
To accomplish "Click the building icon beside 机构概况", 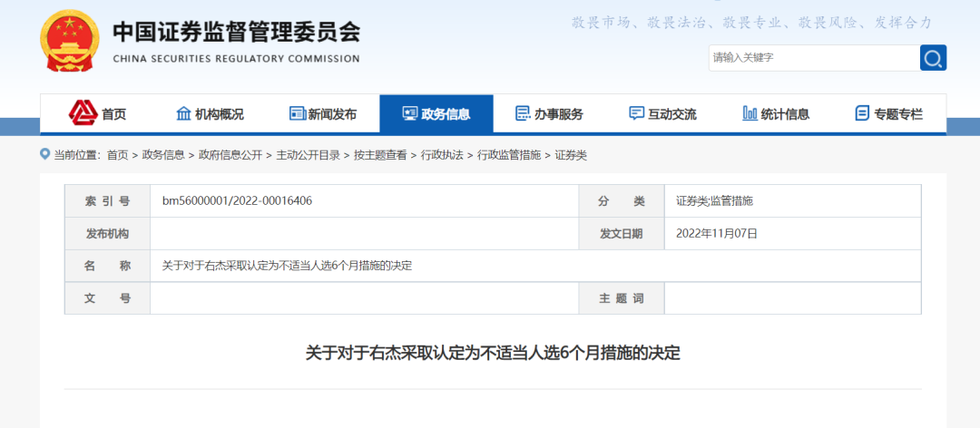I will point(183,113).
